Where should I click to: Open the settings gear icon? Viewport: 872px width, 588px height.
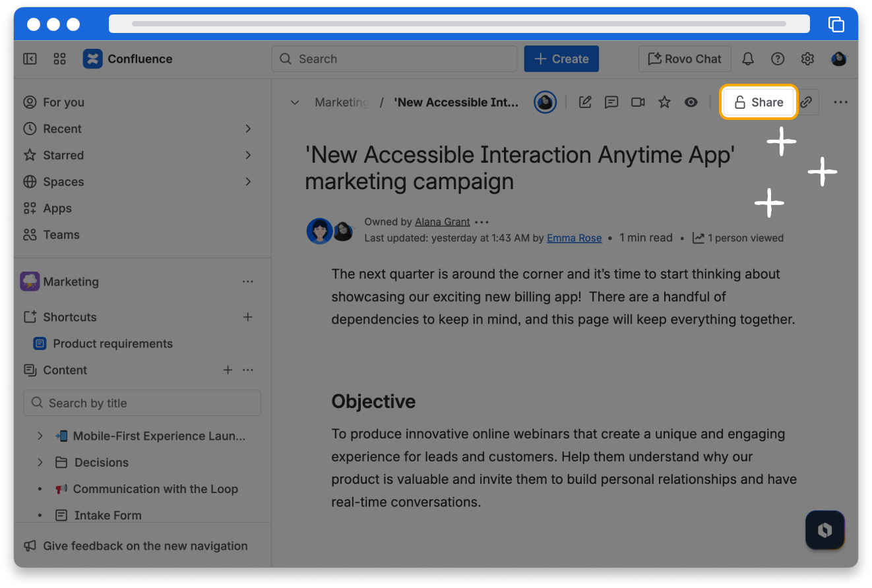pyautogui.click(x=807, y=59)
